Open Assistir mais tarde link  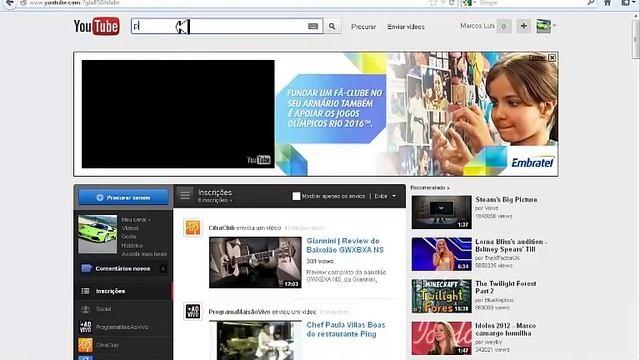(144, 254)
